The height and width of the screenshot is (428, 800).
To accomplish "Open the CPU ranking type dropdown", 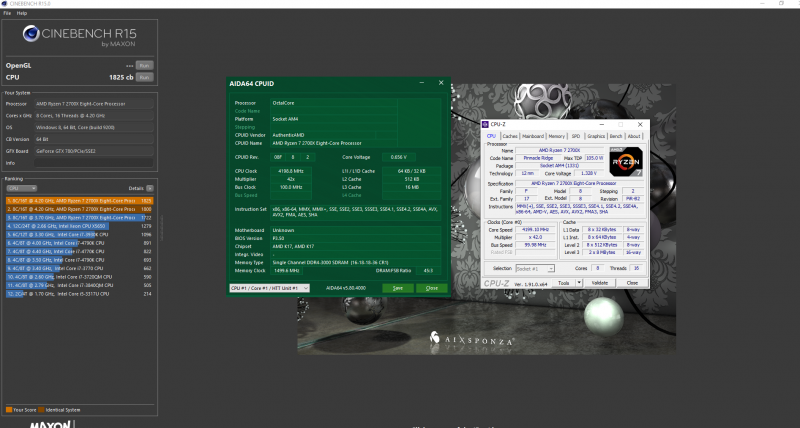I will pyautogui.click(x=20, y=187).
